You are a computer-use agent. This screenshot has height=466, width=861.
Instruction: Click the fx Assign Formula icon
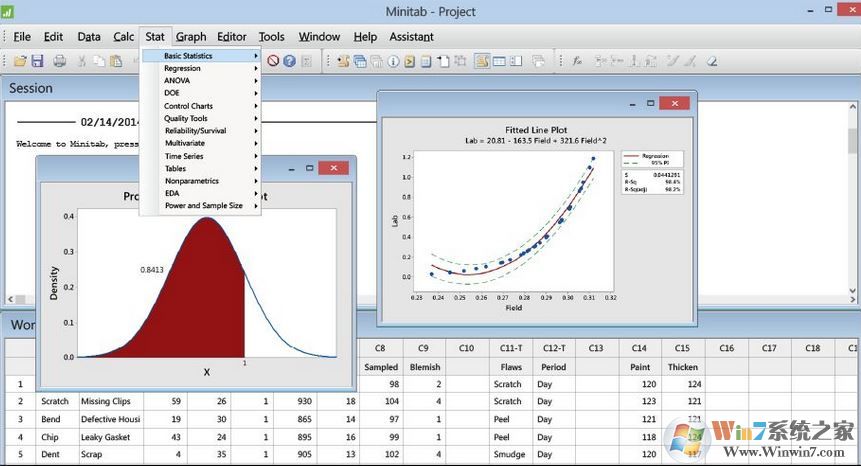tap(577, 61)
